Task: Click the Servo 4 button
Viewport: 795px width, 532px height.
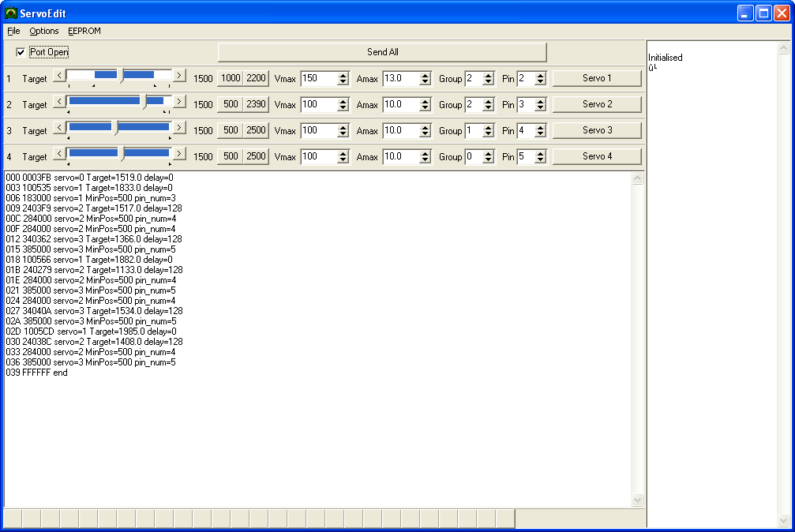Action: pyautogui.click(x=597, y=156)
